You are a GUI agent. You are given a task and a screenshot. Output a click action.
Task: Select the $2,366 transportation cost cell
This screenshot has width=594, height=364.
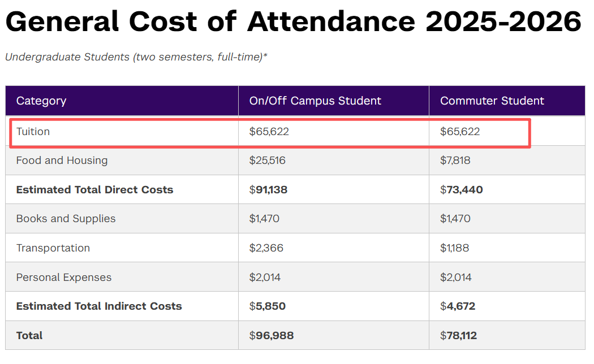[x=266, y=248]
